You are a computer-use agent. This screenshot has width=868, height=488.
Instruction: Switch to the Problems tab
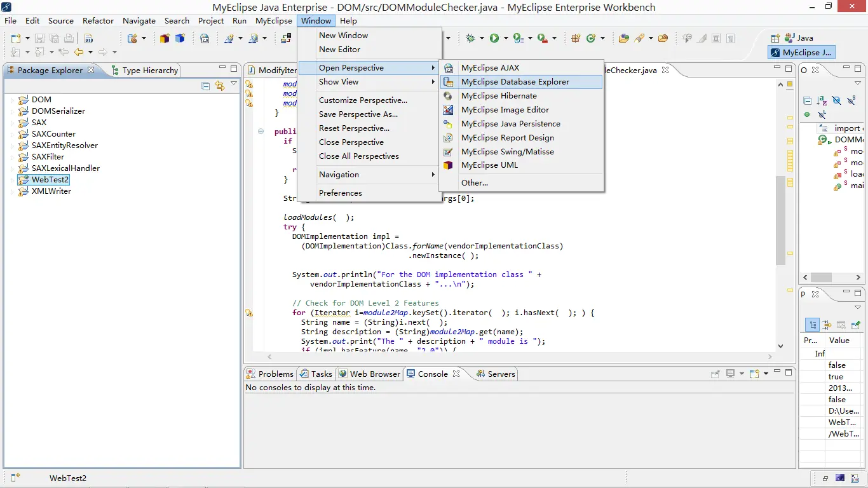click(270, 374)
